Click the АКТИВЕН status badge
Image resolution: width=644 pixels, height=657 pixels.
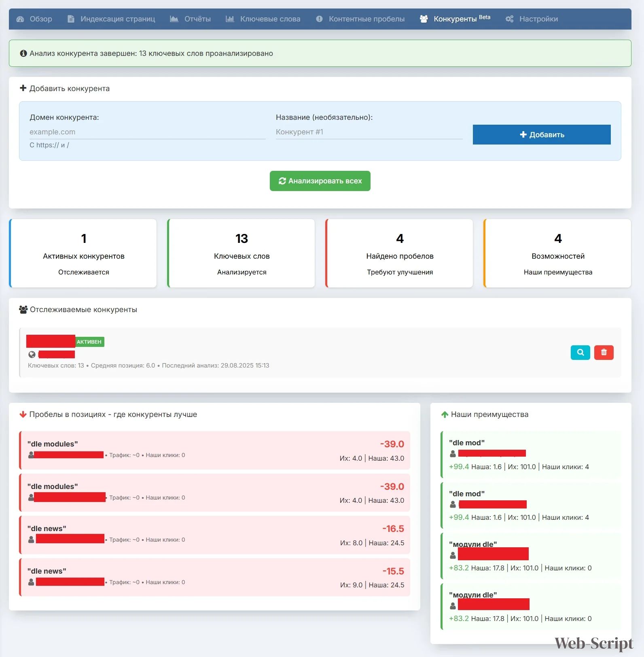coord(89,342)
